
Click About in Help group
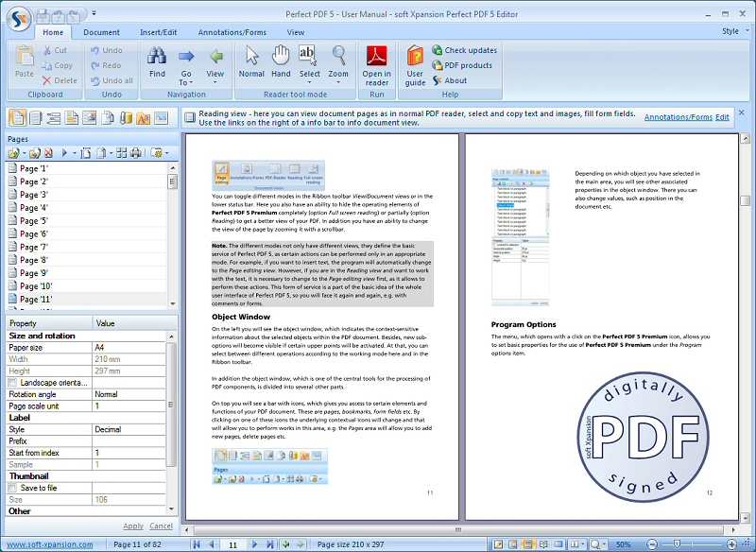(450, 80)
